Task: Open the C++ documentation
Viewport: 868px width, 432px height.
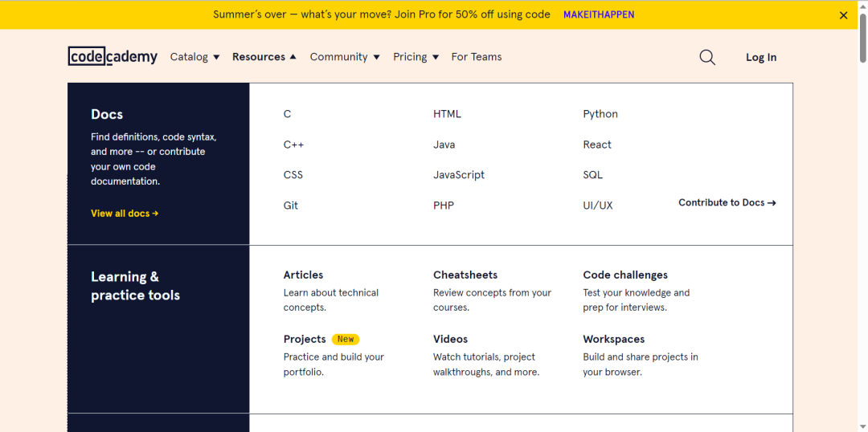Action: [x=293, y=145]
